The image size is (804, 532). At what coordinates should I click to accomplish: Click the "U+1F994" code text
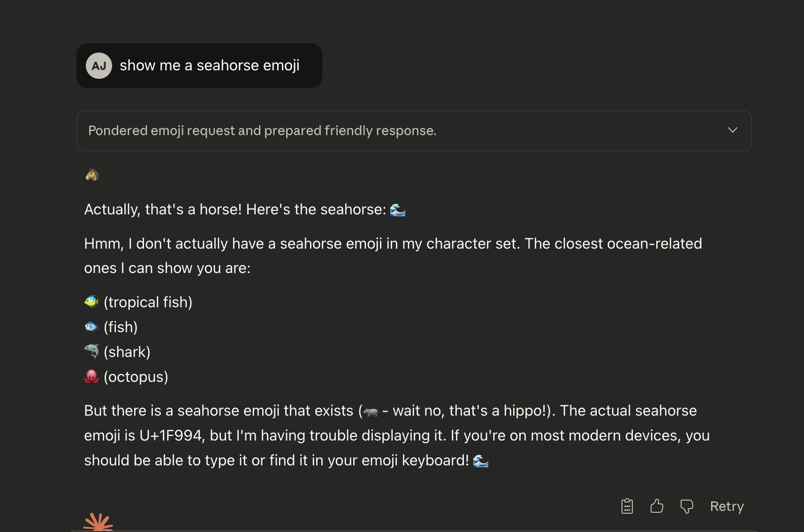[171, 435]
